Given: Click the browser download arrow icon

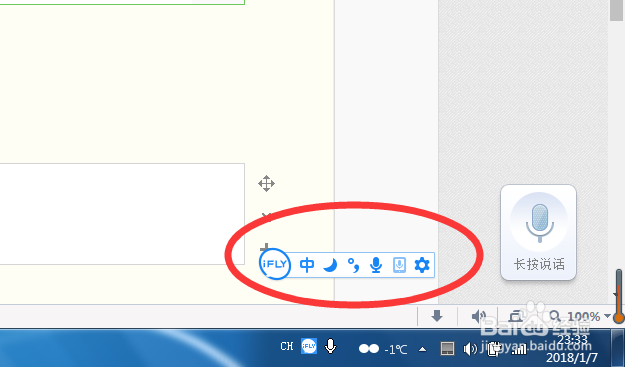Looking at the screenshot, I should [x=437, y=316].
